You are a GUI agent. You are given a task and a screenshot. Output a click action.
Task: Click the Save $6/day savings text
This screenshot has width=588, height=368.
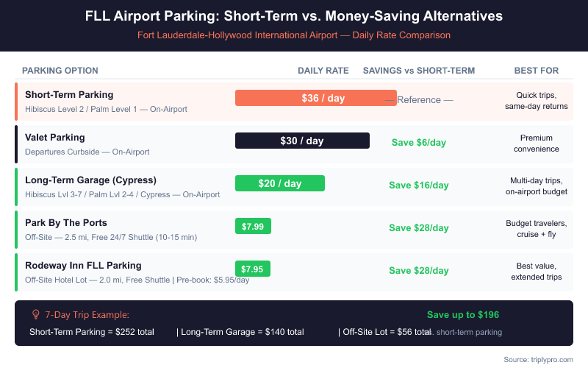click(418, 143)
